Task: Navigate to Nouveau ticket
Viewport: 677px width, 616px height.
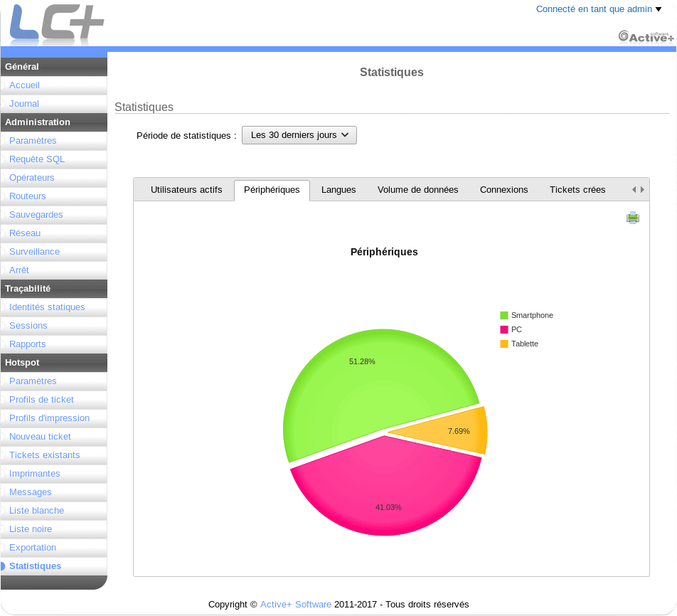Action: pyautogui.click(x=40, y=437)
